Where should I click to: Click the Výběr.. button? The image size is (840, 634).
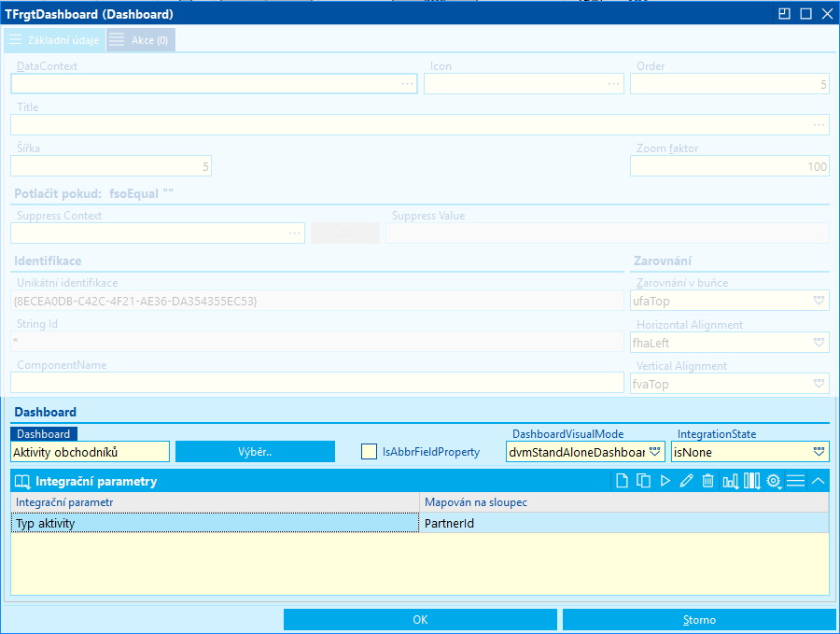point(255,451)
